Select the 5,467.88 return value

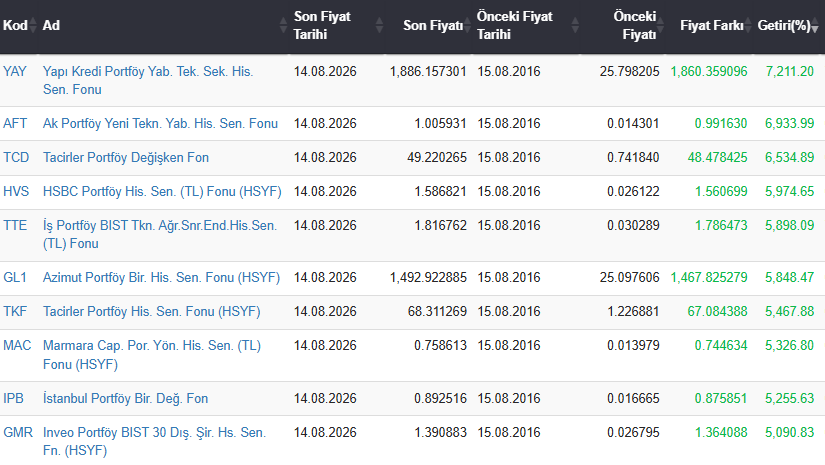pyautogui.click(x=789, y=312)
